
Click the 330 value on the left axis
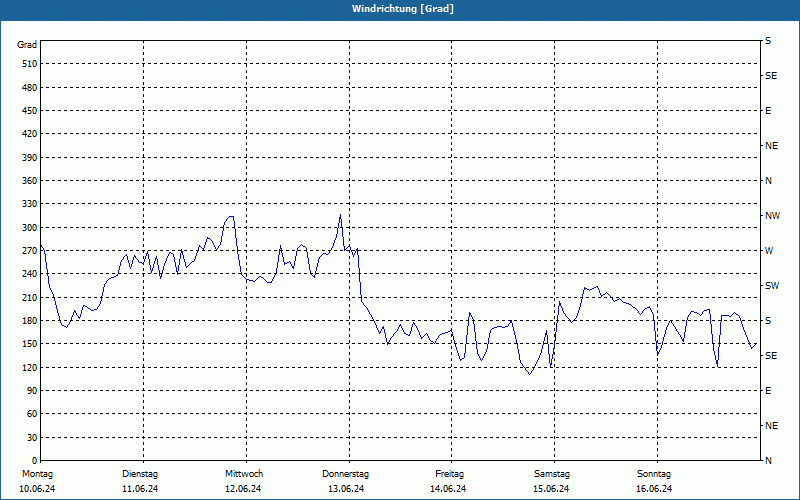[30, 204]
